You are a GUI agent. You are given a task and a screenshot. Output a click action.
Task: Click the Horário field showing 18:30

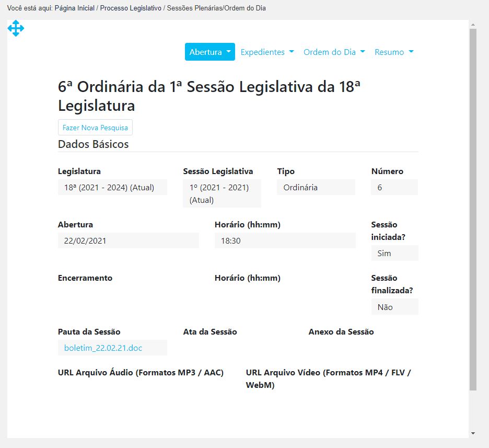pos(285,240)
